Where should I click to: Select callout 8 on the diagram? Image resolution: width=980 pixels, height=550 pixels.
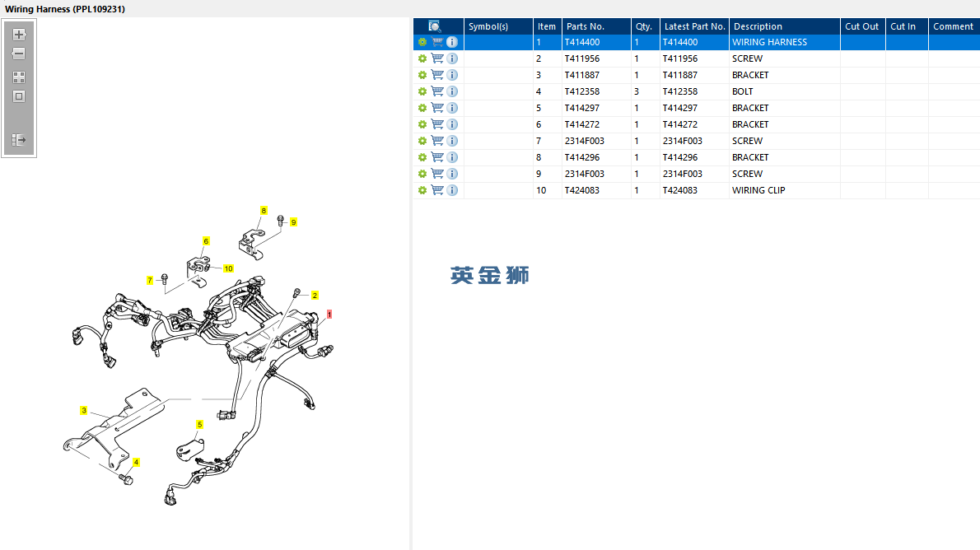coord(264,211)
